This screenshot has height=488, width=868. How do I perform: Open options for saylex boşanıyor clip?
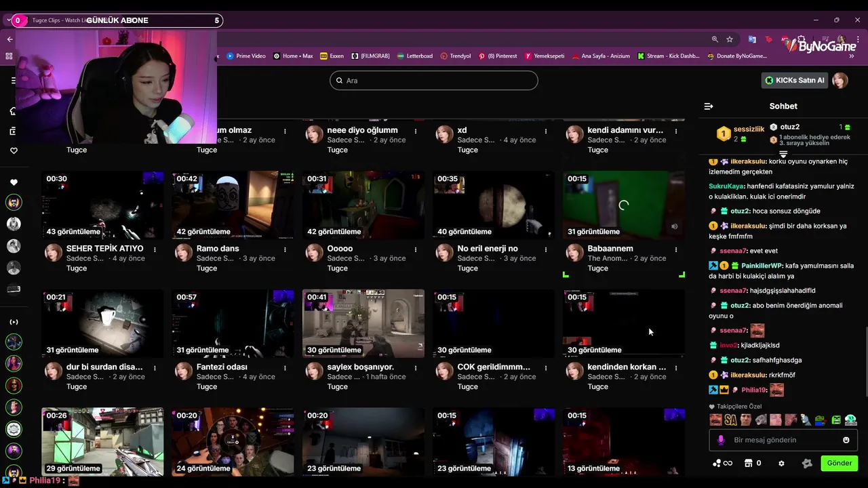[415, 368]
